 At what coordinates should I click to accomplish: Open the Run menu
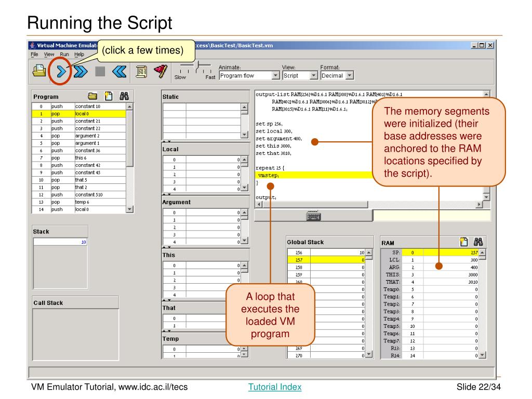[64, 54]
